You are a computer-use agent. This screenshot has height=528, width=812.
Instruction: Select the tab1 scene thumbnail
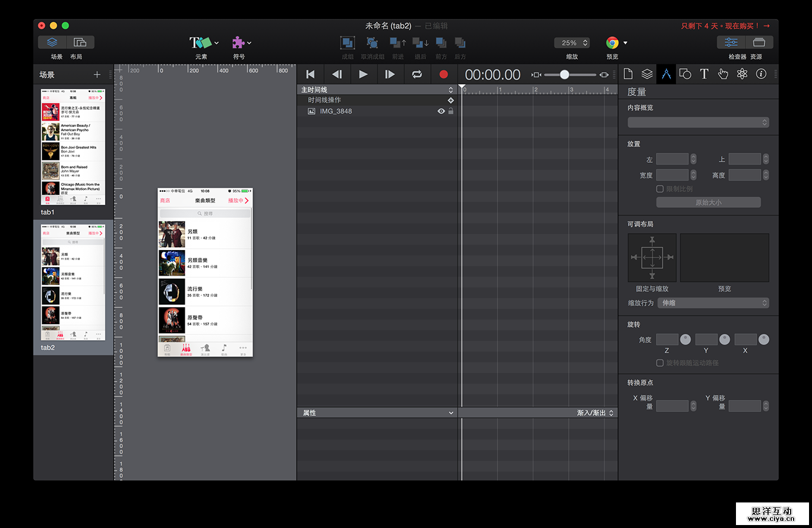coord(73,147)
